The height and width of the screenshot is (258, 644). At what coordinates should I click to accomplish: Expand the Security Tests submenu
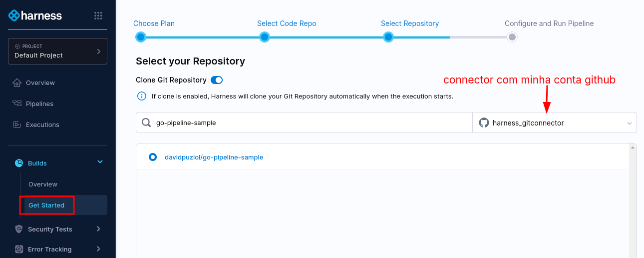[98, 229]
